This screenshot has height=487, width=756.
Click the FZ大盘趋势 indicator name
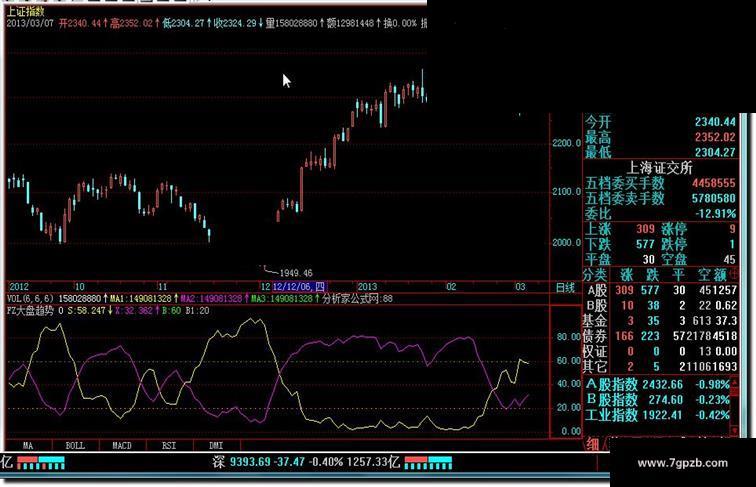pos(30,311)
